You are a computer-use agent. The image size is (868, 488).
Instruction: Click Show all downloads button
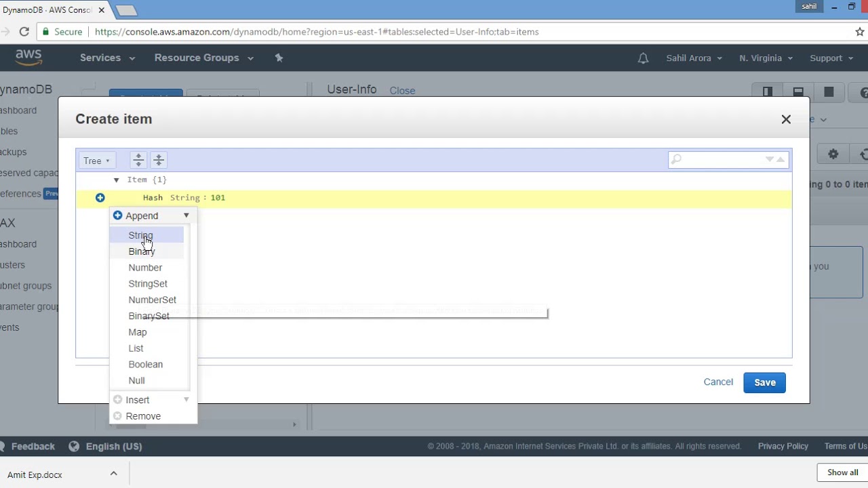click(842, 472)
